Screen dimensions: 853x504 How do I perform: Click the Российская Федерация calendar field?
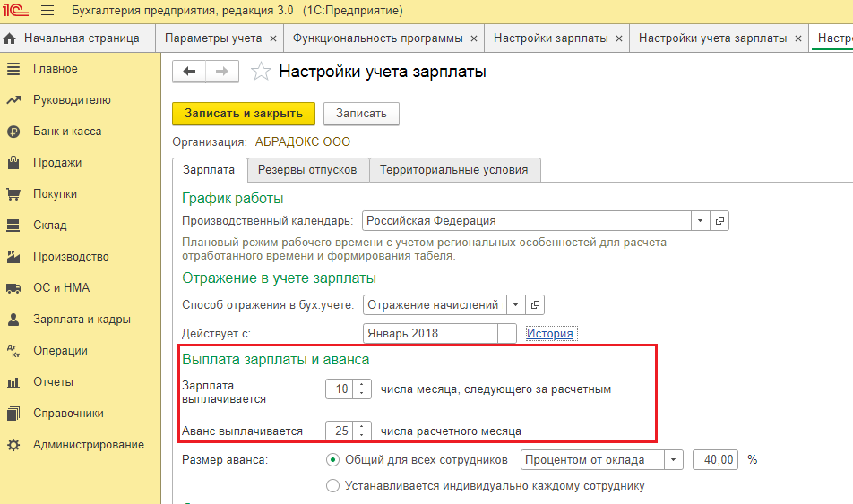click(x=527, y=221)
